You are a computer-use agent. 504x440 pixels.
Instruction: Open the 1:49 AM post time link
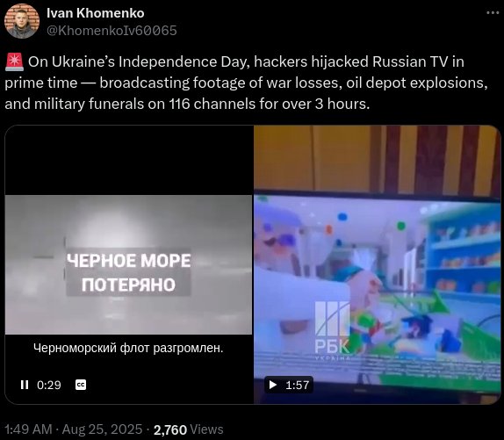point(28,429)
